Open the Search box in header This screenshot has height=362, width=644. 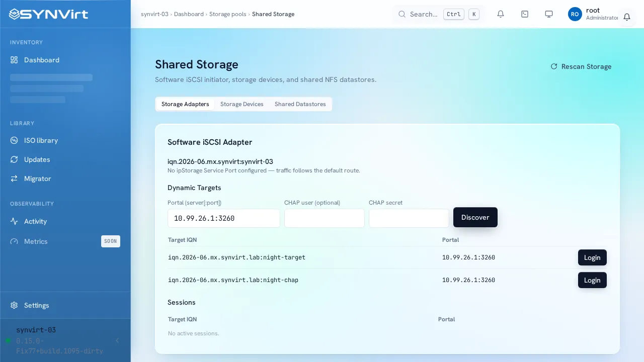click(x=439, y=14)
